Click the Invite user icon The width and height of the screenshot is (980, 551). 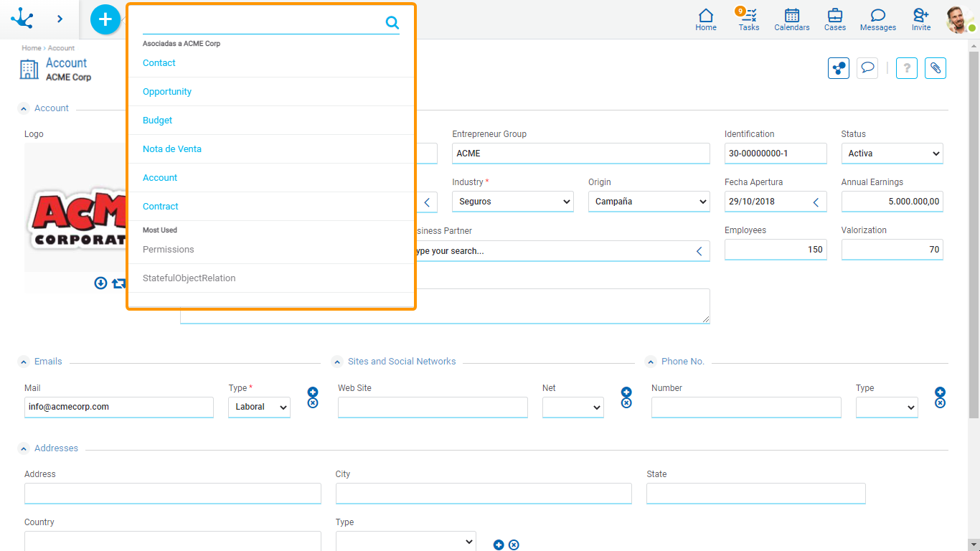[x=920, y=19]
